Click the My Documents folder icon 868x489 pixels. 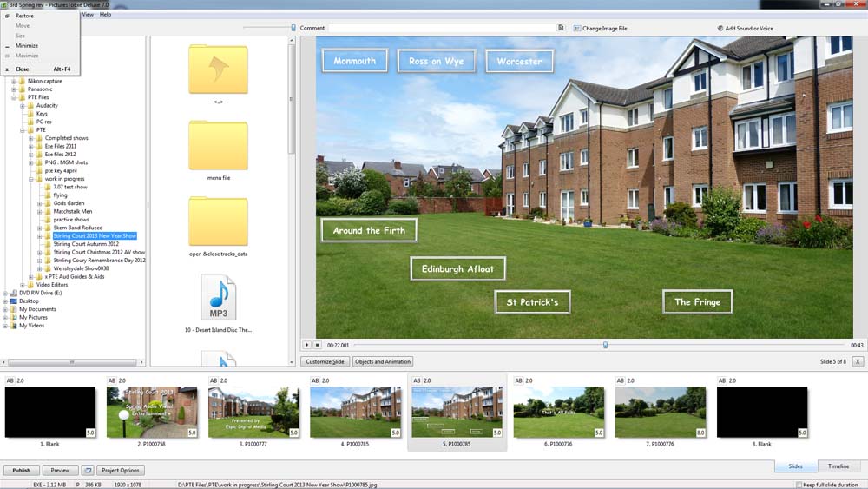tap(14, 309)
